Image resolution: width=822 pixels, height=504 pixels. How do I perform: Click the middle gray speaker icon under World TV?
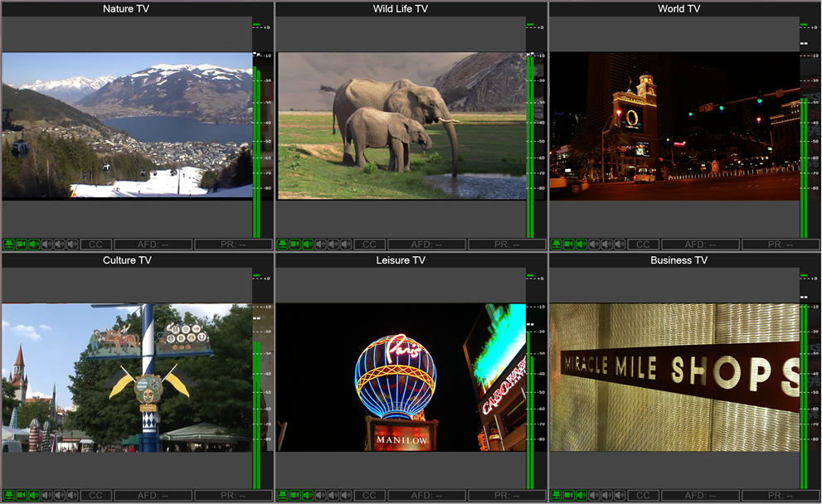607,245
